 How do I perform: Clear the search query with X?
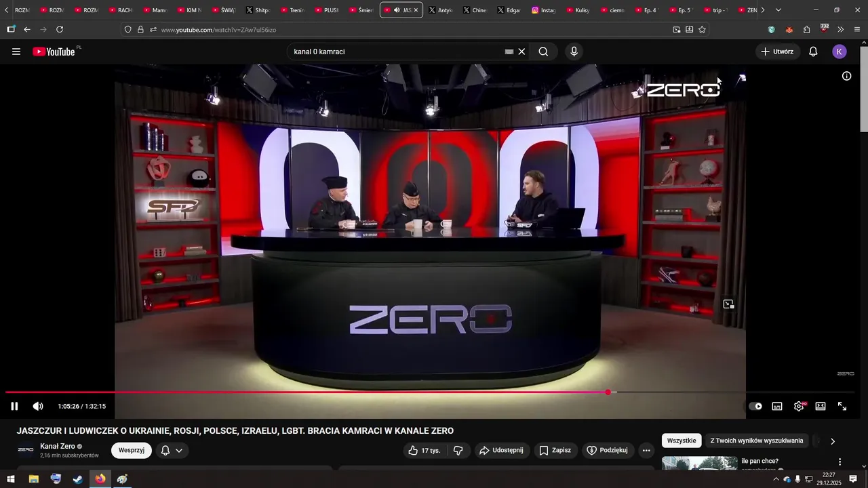pyautogui.click(x=521, y=52)
